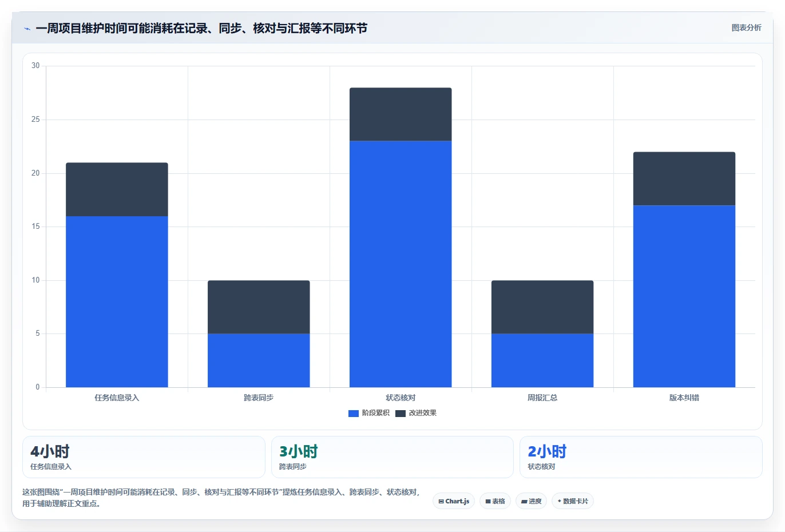Select the dark segment of the 跨表同步 bar
The height and width of the screenshot is (532, 785).
click(259, 307)
